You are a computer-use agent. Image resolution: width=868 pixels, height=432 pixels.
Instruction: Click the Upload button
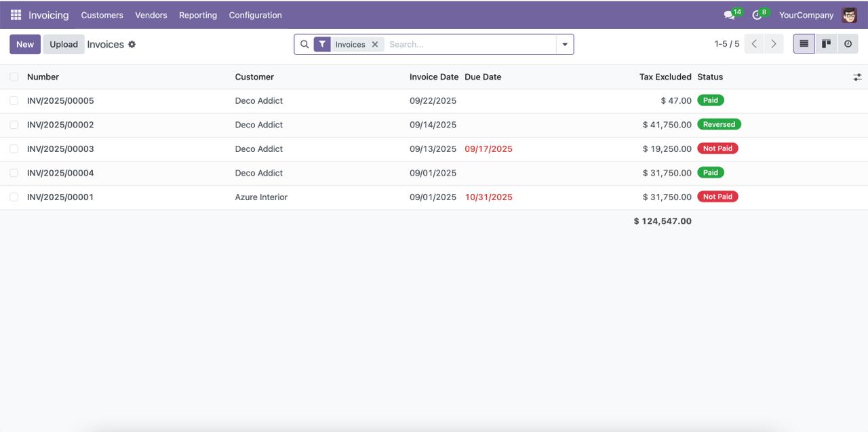(x=64, y=44)
